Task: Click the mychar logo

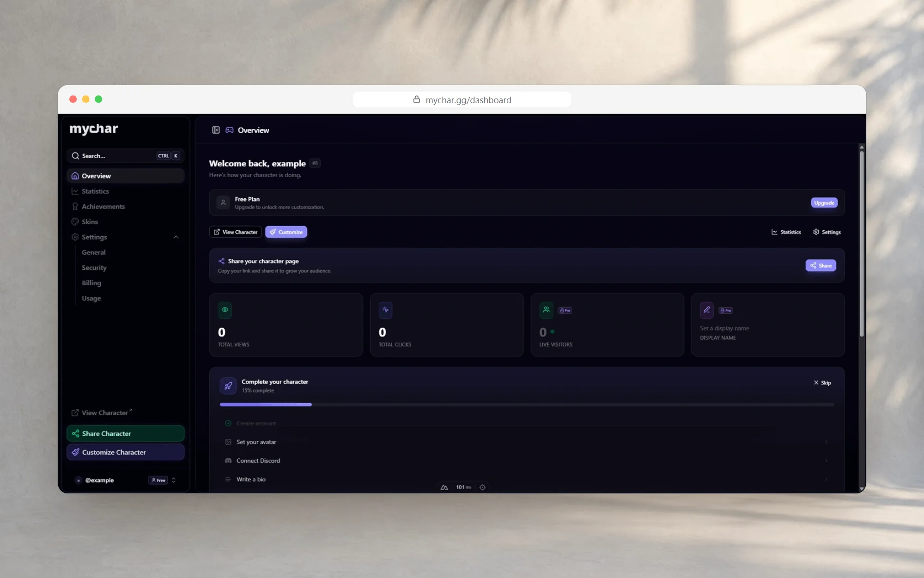Action: click(x=94, y=129)
